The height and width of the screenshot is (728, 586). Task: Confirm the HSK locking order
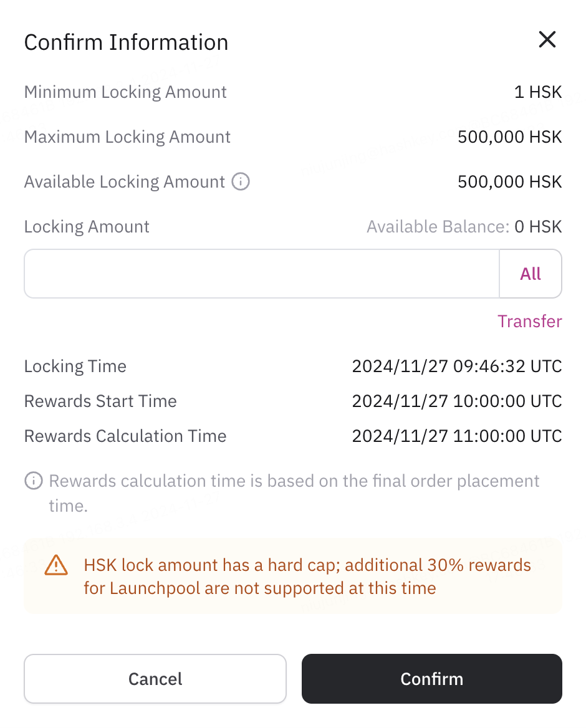432,679
